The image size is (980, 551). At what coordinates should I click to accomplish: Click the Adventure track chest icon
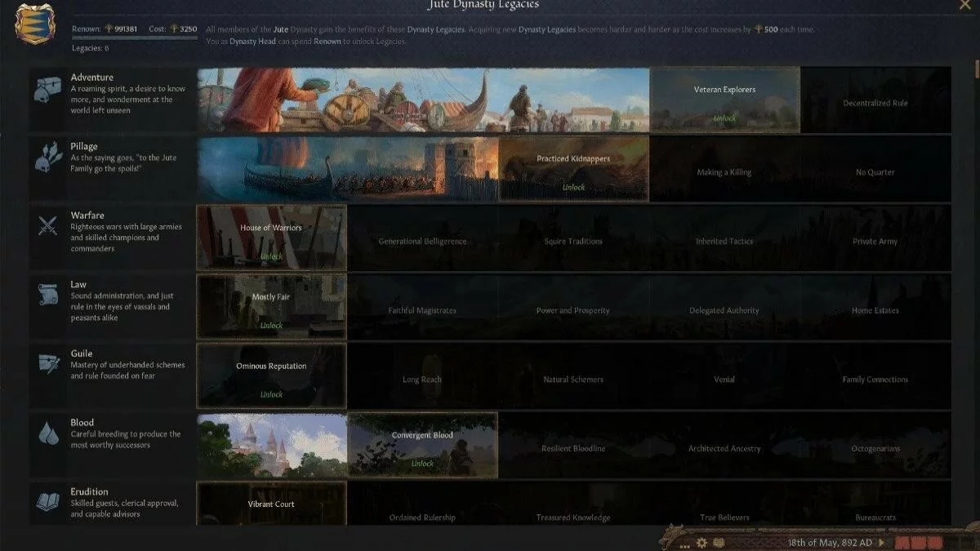click(x=48, y=90)
